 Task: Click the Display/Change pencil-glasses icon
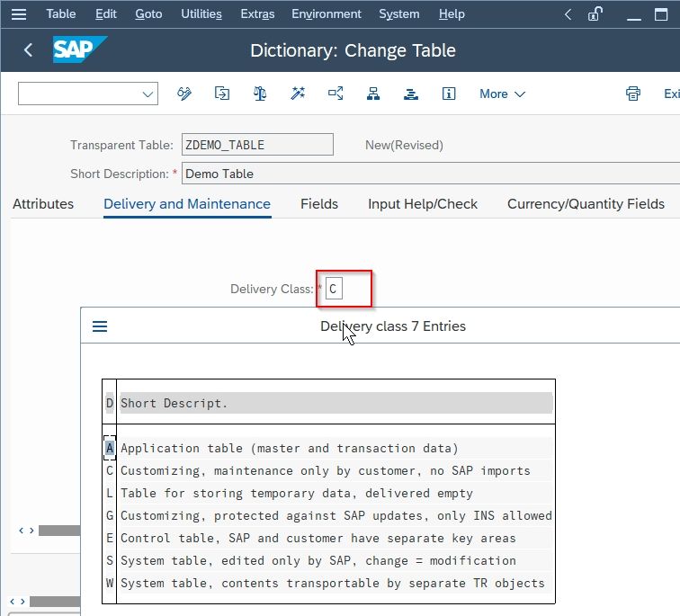(183, 94)
